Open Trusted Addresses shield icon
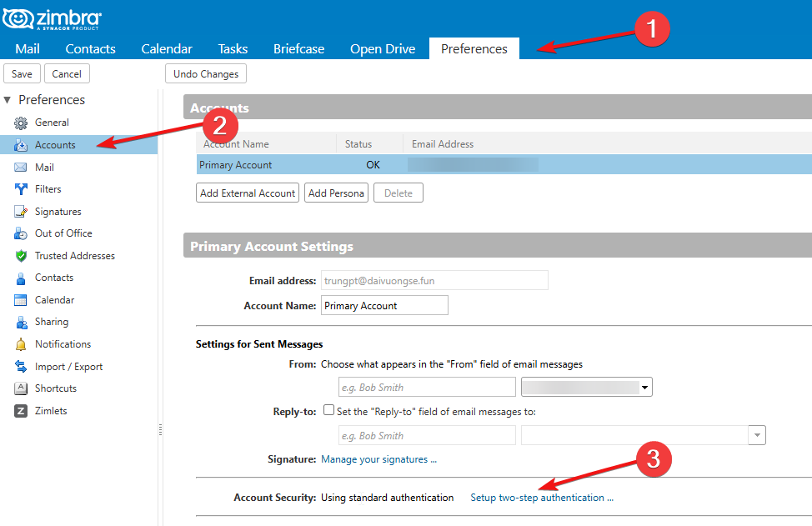This screenshot has height=526, width=812. click(21, 256)
